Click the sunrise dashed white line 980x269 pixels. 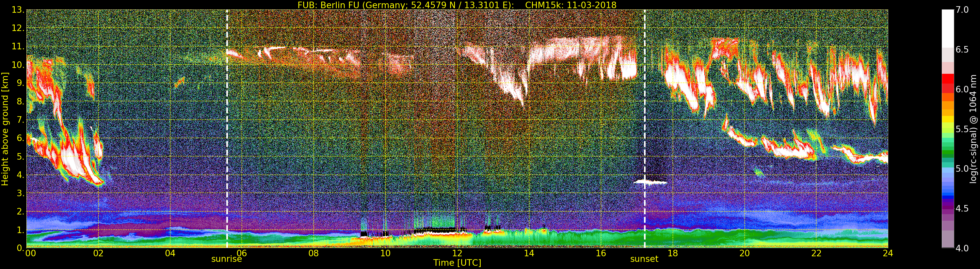pyautogui.click(x=227, y=129)
